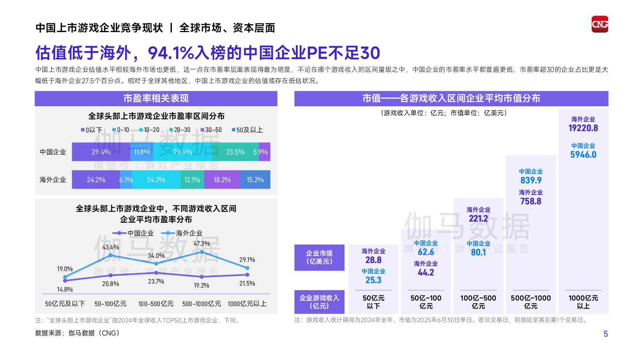Click the unit note '（游戏收入单位：亿元；市值单位：亿美元）'
Screen dimensions: 644x362
(444, 113)
